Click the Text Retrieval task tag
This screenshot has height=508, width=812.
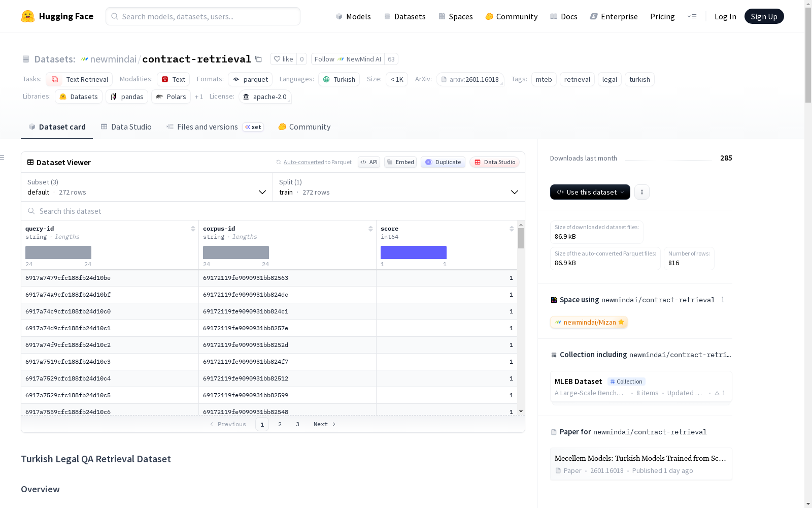79,79
